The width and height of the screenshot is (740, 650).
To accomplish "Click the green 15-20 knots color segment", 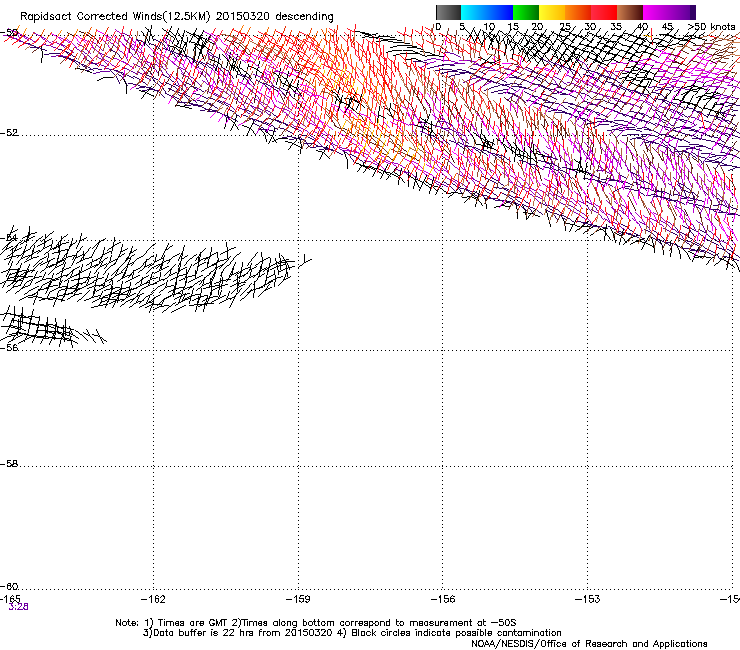I will 526,12.
